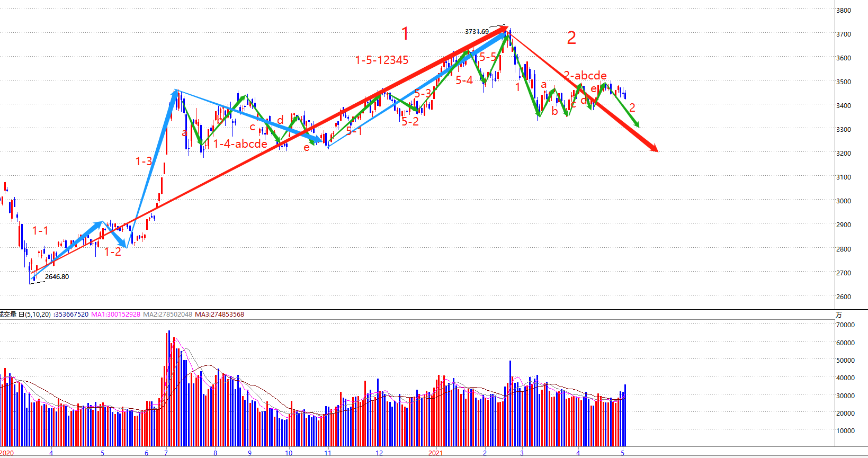Click the month 8 marker on time axis

click(x=216, y=453)
